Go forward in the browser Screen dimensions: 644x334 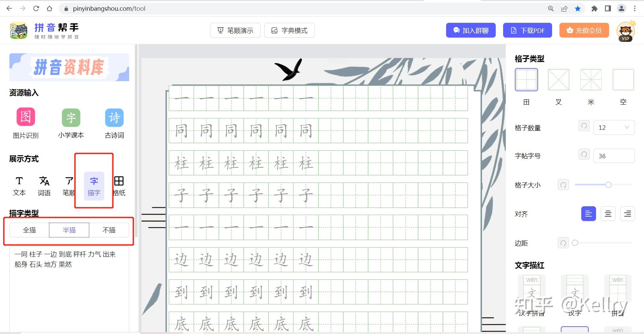click(22, 8)
